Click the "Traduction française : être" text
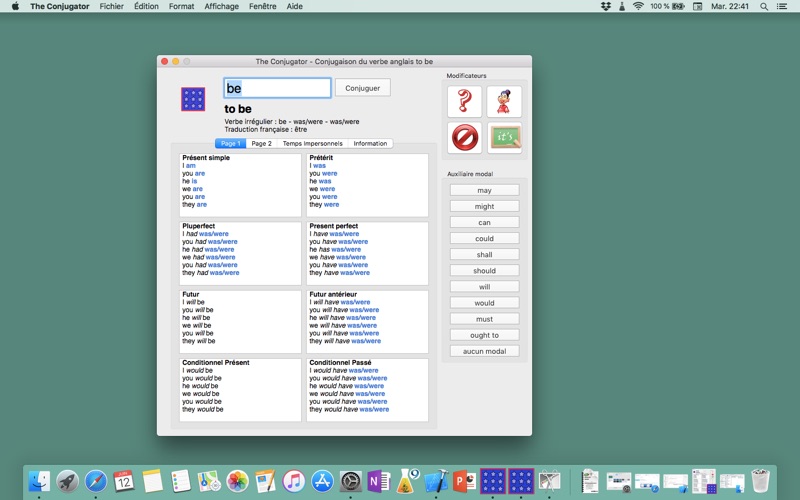This screenshot has height=500, width=800. [266, 129]
